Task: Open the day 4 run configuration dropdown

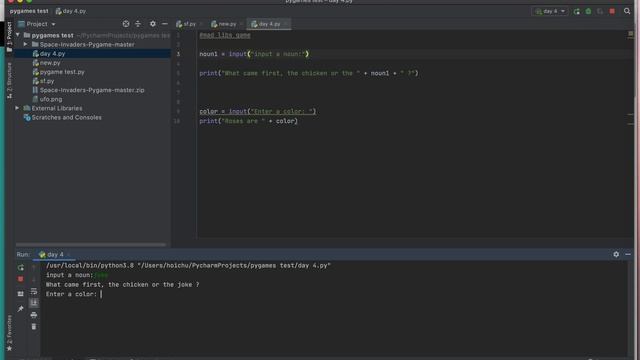Action: [550, 11]
